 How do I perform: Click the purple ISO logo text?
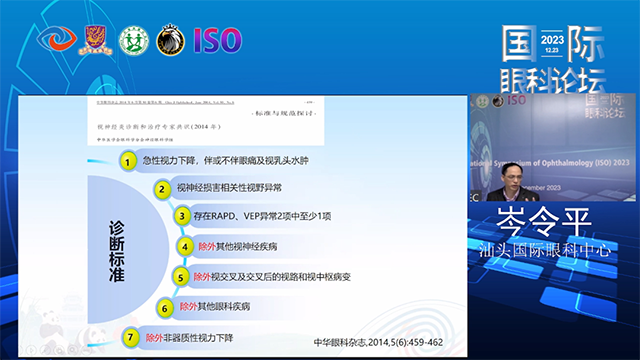click(x=218, y=40)
